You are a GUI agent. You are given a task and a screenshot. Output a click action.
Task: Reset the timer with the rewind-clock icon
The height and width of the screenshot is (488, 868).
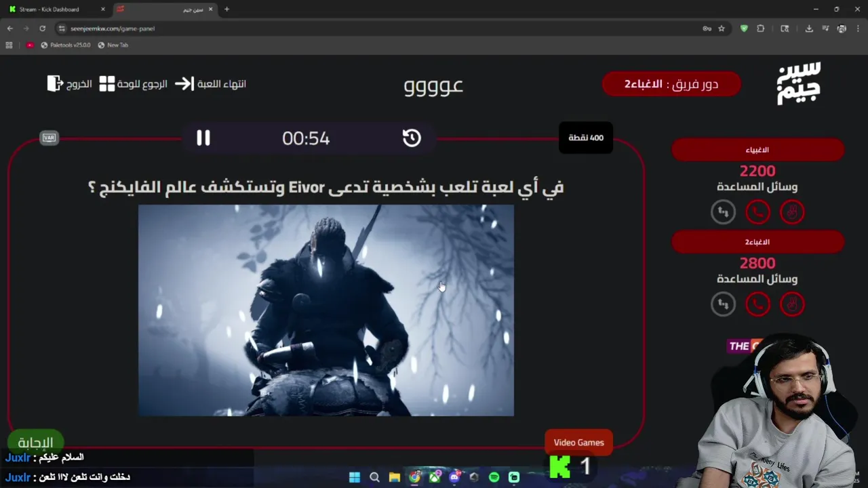click(x=412, y=138)
